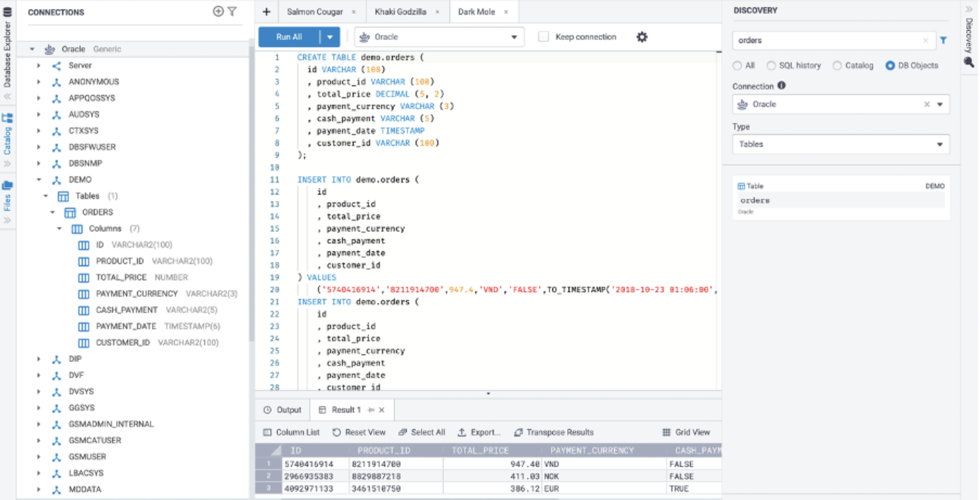This screenshot has height=500, width=980.
Task: Open the Export results option
Action: coord(479,432)
